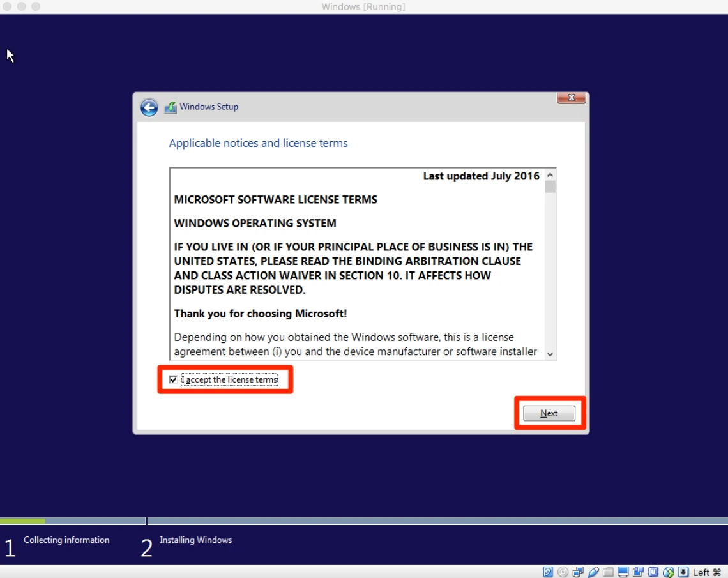Click 'Last updated July 2016' text
The width and height of the screenshot is (728, 578).
coord(481,176)
